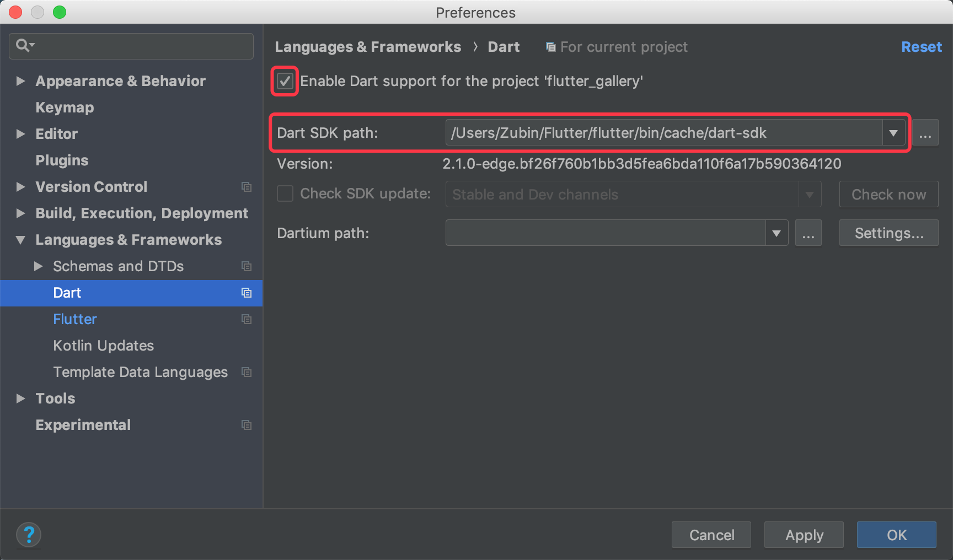The image size is (953, 560).
Task: Click browse ellipsis button for Dartium path
Action: (x=808, y=233)
